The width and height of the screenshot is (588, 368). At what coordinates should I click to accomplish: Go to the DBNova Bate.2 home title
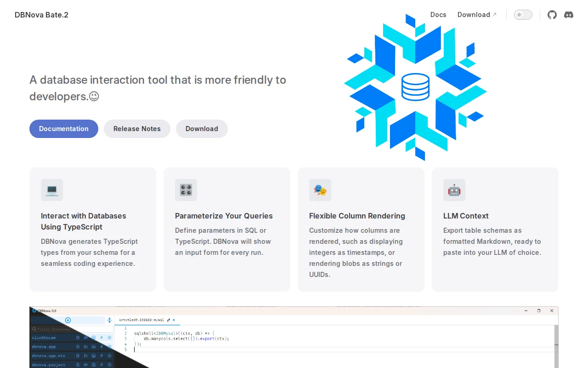point(41,15)
